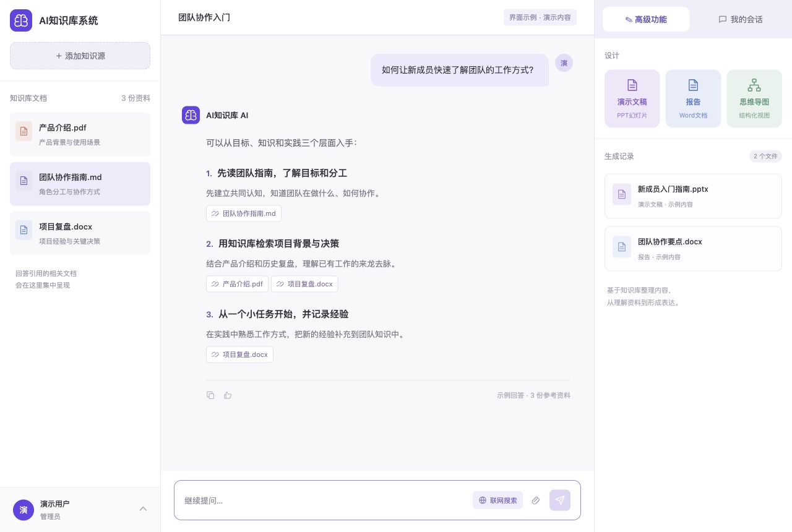Screen dimensions: 792x532
Task: Click the file icon of 新成员入门指南.pptx
Action: pyautogui.click(x=622, y=194)
